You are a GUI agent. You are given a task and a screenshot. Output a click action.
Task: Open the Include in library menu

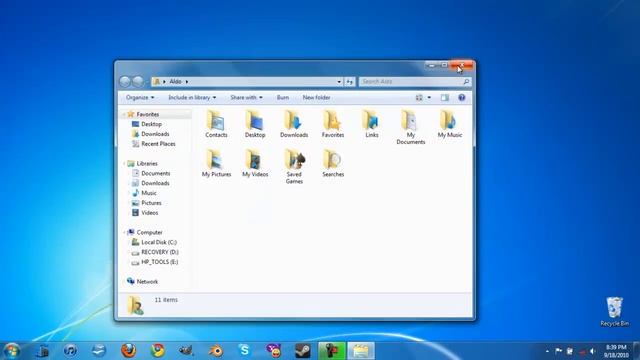192,98
